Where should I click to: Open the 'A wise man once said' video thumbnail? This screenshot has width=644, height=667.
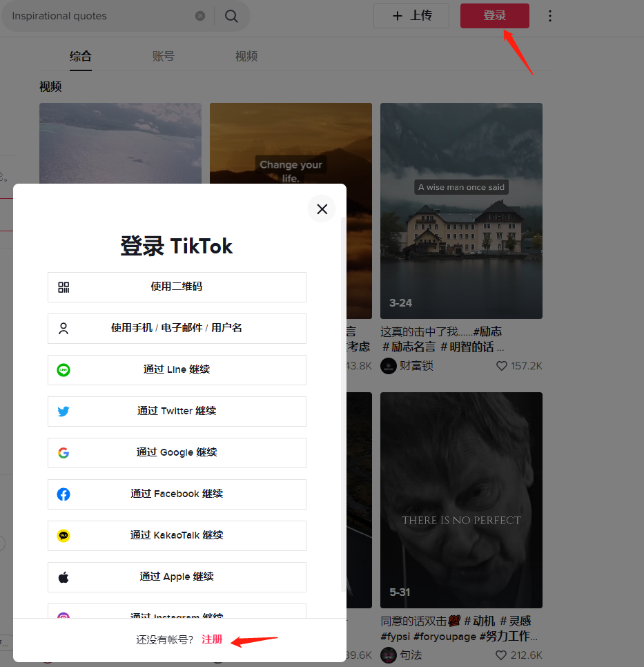[461, 211]
